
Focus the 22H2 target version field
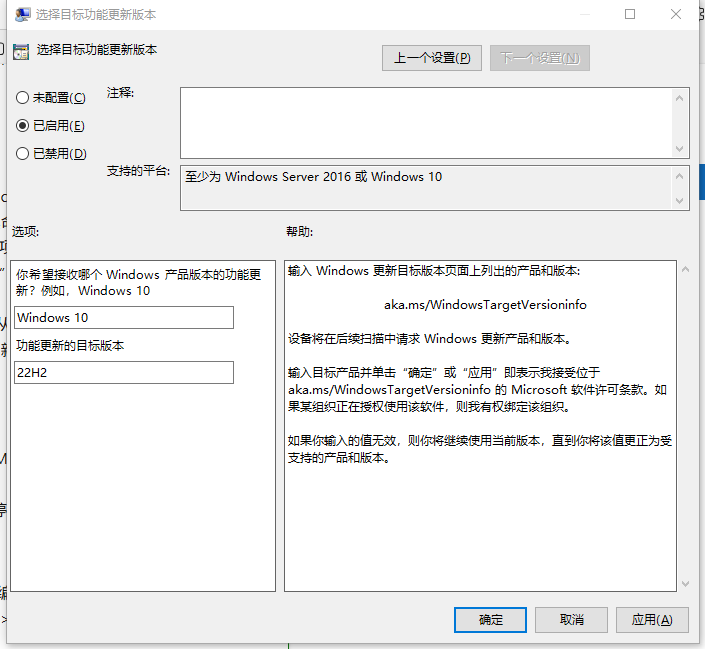124,372
